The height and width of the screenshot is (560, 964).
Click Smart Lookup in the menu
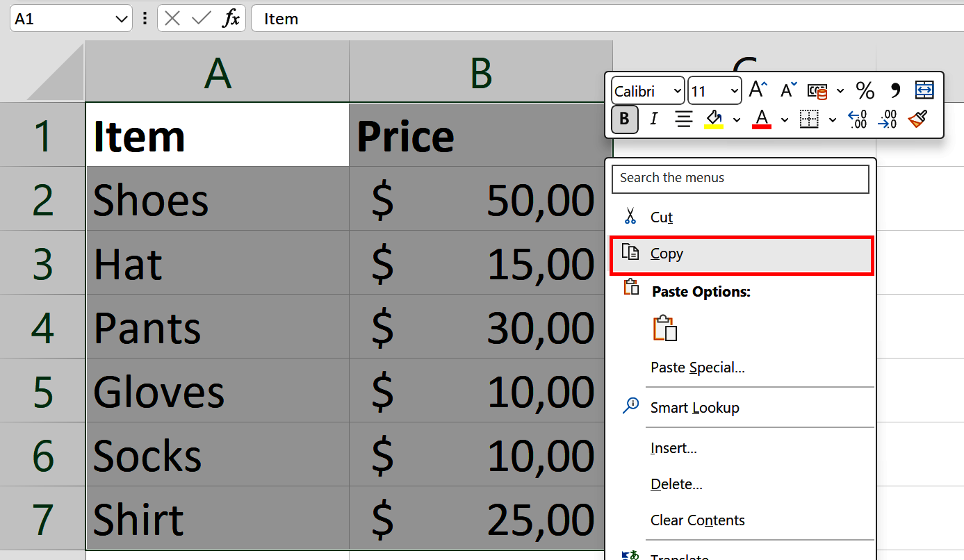click(694, 407)
